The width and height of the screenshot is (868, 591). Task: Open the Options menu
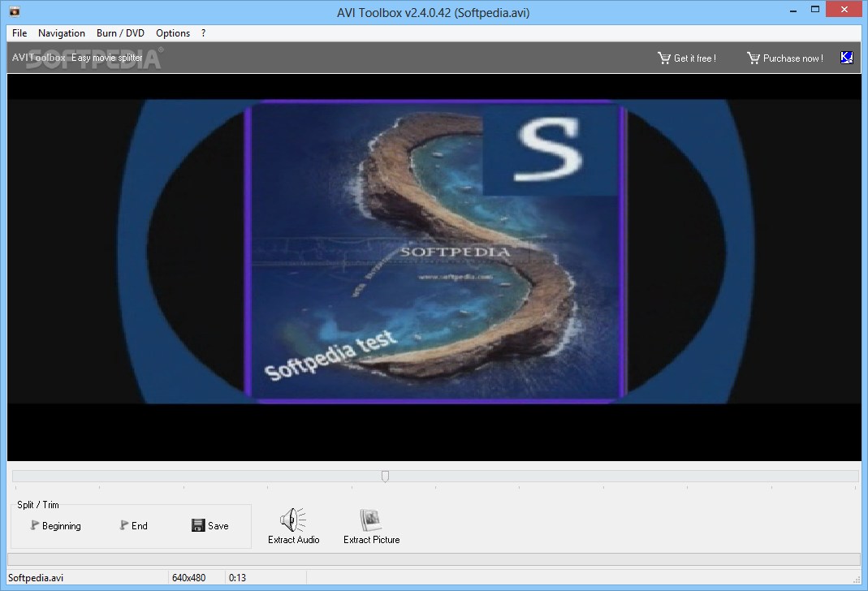pos(173,33)
